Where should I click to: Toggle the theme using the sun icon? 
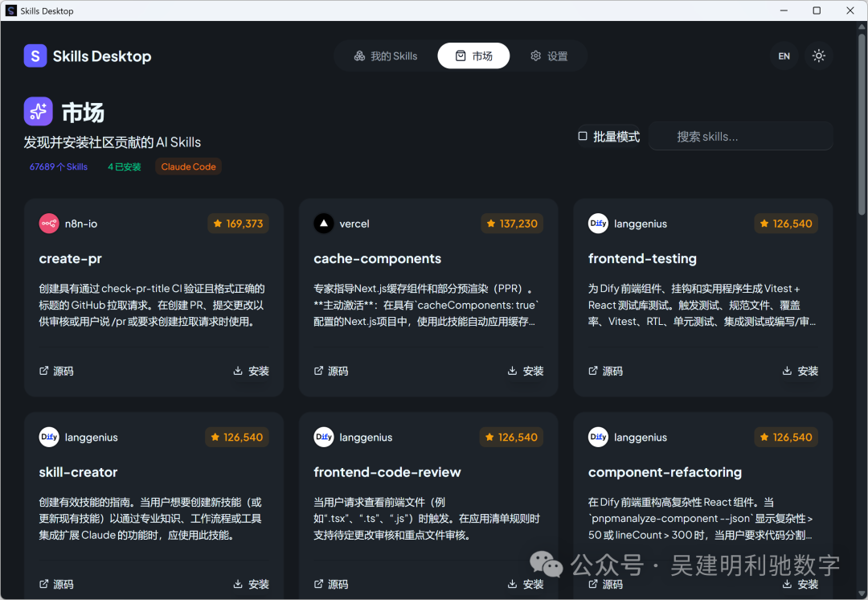point(818,55)
